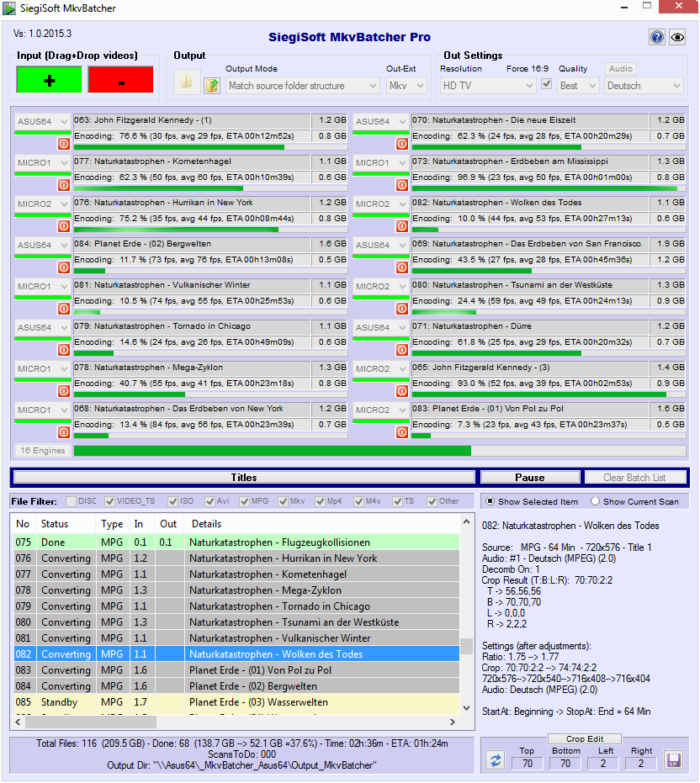Image resolution: width=700 pixels, height=783 pixels.
Task: Toggle the Force 16:9 checkbox
Action: [x=547, y=84]
